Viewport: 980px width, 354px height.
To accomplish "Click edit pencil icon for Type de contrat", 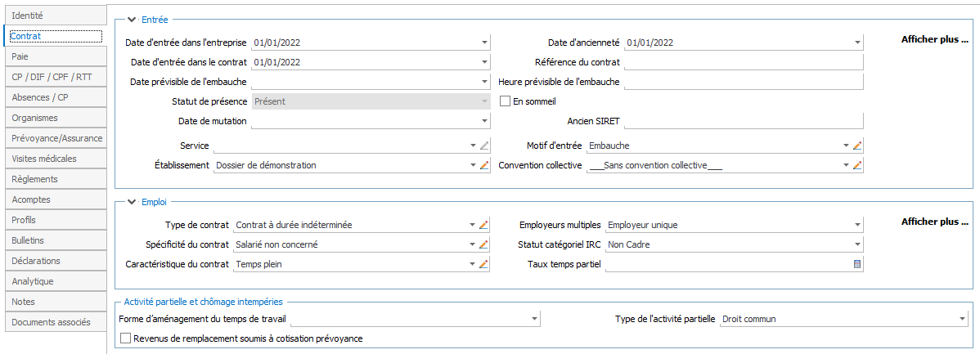I will point(484,225).
